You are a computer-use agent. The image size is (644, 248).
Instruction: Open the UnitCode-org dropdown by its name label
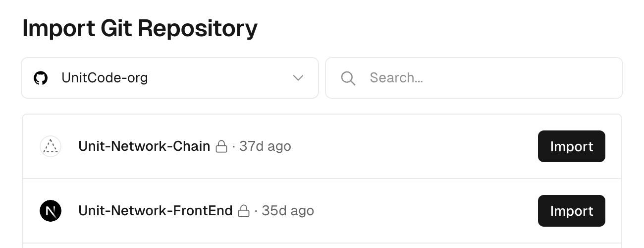point(105,78)
